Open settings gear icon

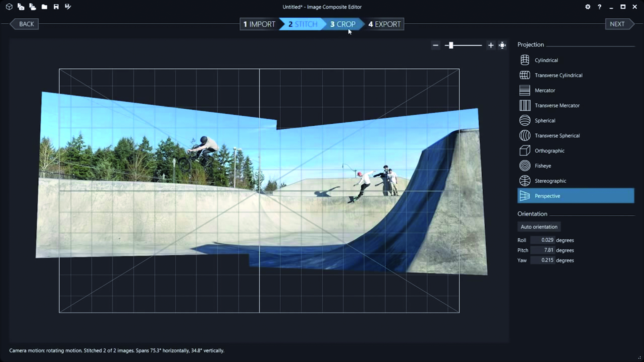pos(588,7)
